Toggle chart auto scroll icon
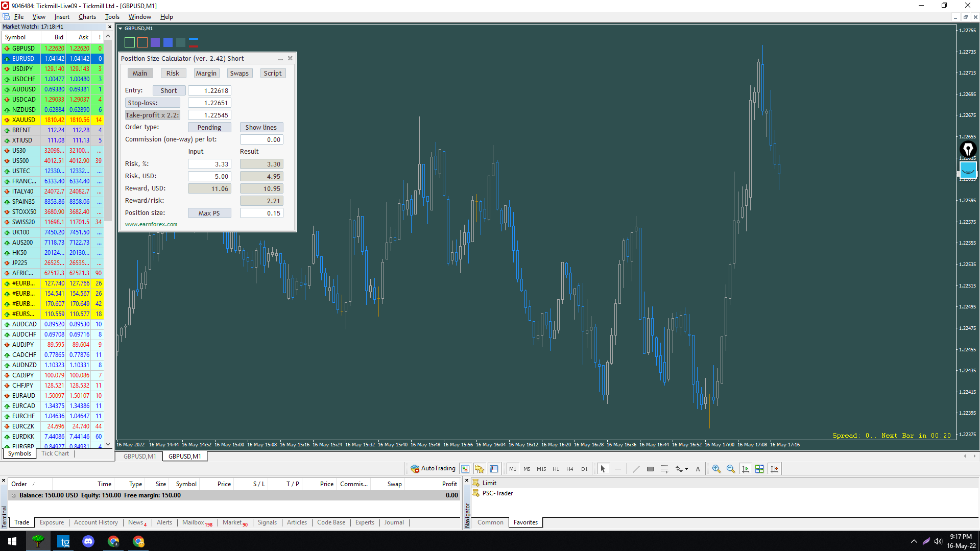The width and height of the screenshot is (980, 551). click(x=745, y=468)
